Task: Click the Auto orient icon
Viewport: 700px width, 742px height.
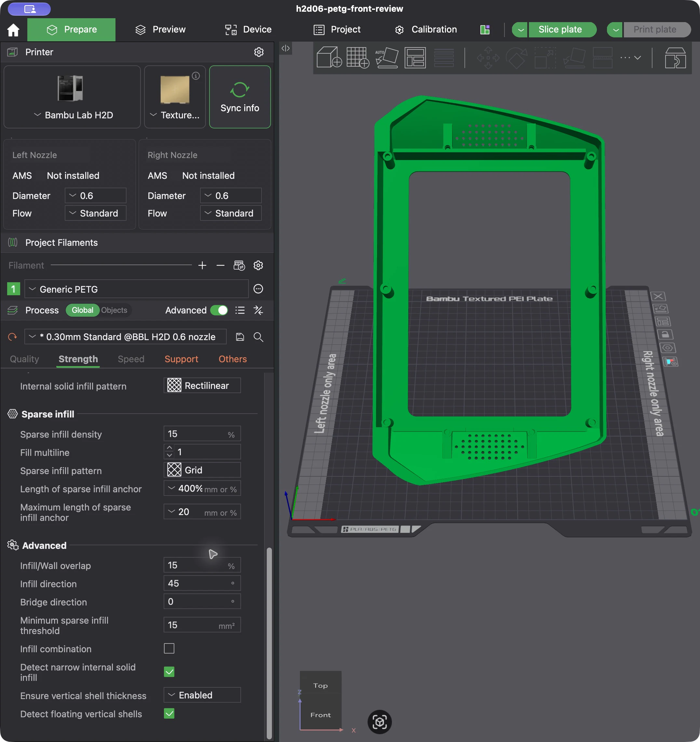Action: tap(386, 57)
